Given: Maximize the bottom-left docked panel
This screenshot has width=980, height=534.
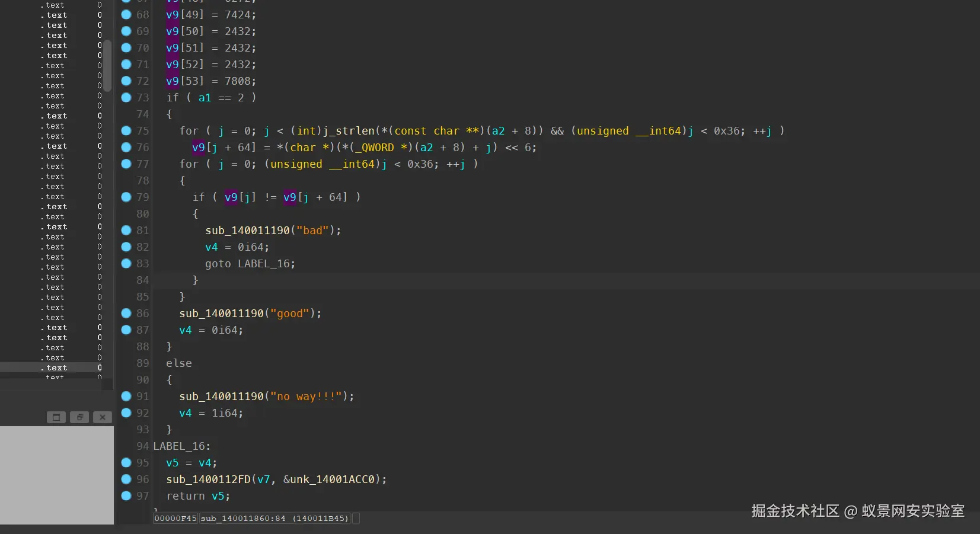Looking at the screenshot, I should 56,417.
